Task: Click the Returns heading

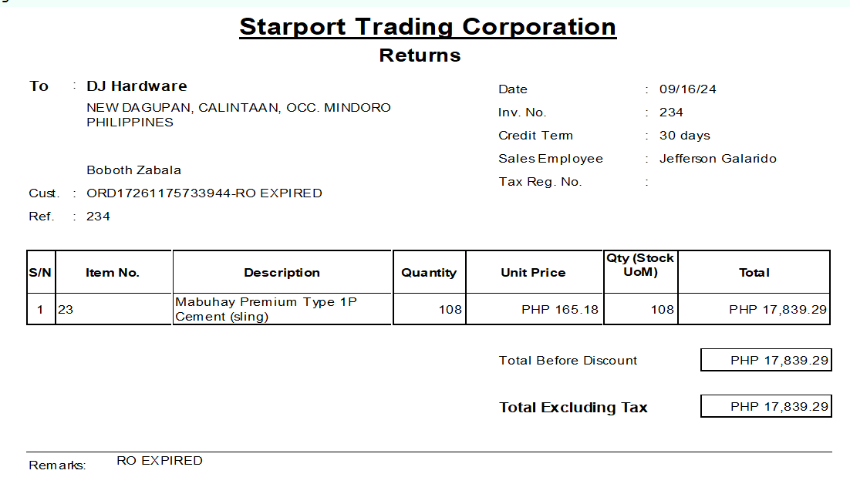Action: pyautogui.click(x=420, y=55)
